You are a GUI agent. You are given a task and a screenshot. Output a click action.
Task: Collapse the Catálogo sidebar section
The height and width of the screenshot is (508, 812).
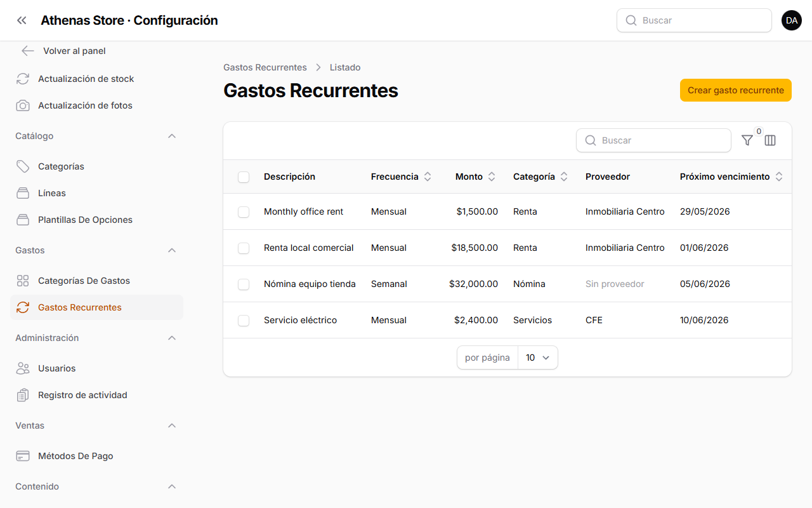click(x=172, y=136)
